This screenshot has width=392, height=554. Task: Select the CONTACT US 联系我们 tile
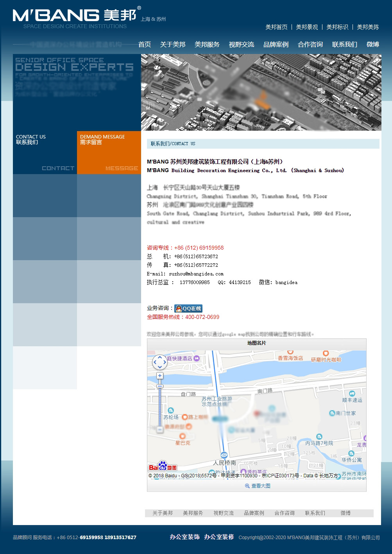click(45, 153)
